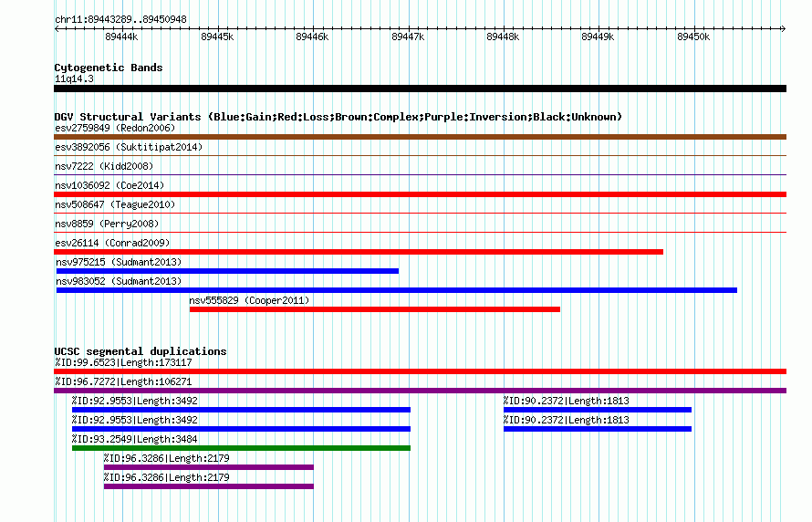Click the nsv975215 (Sudmant2013) label
812x522 pixels.
(119, 262)
